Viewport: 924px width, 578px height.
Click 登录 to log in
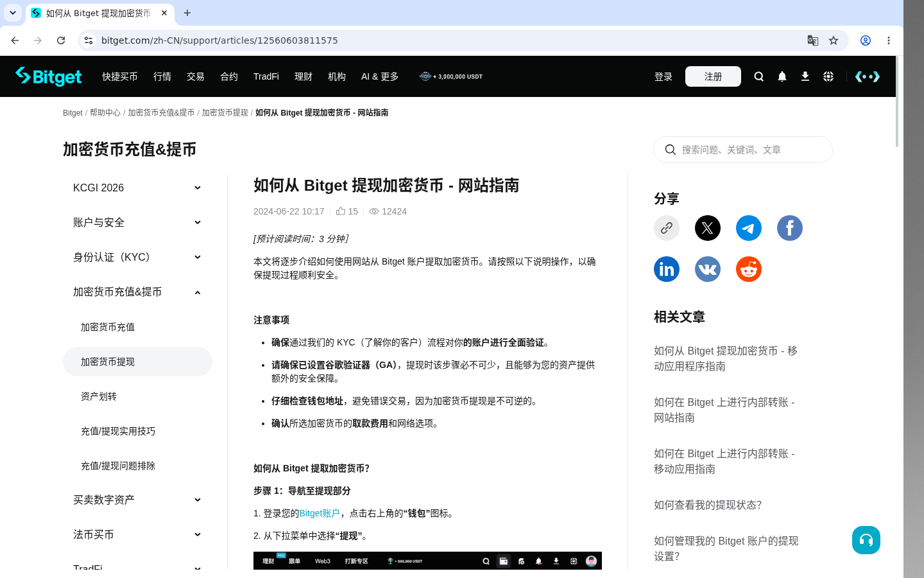[x=663, y=76]
